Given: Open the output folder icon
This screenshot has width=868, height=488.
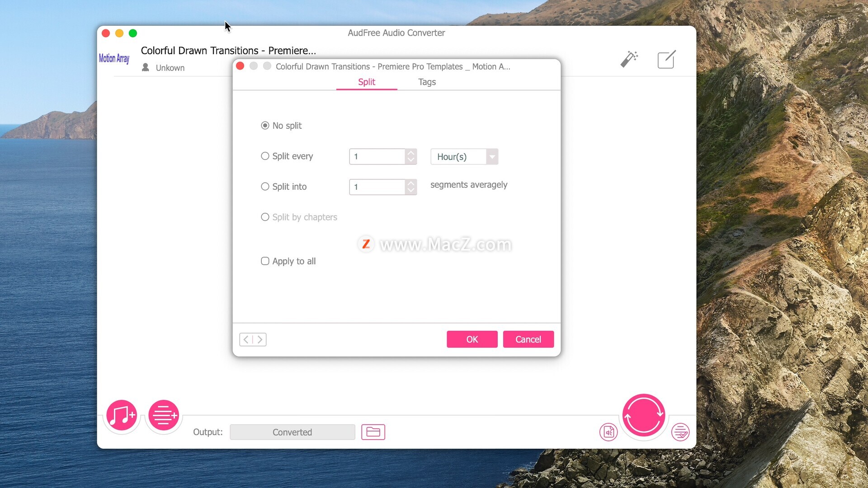Looking at the screenshot, I should click(373, 432).
